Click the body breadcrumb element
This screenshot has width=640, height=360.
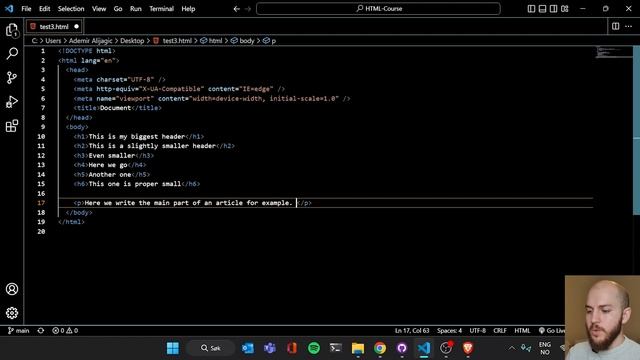click(242, 41)
